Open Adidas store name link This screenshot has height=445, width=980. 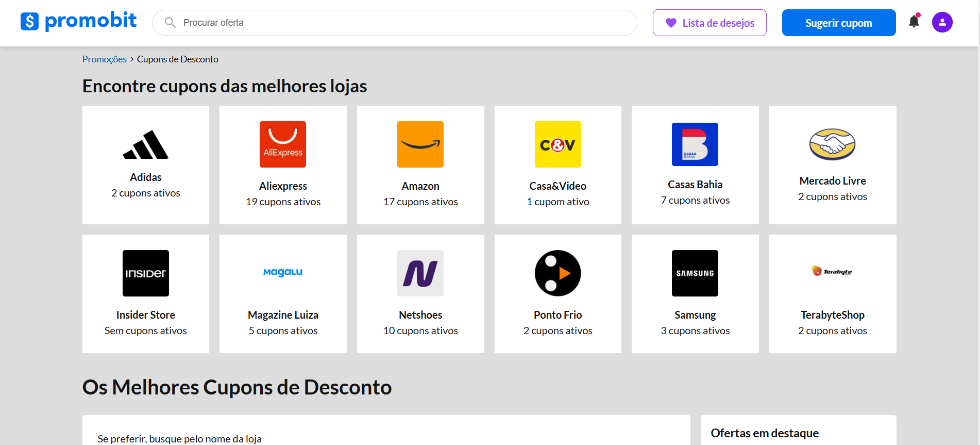(x=146, y=177)
